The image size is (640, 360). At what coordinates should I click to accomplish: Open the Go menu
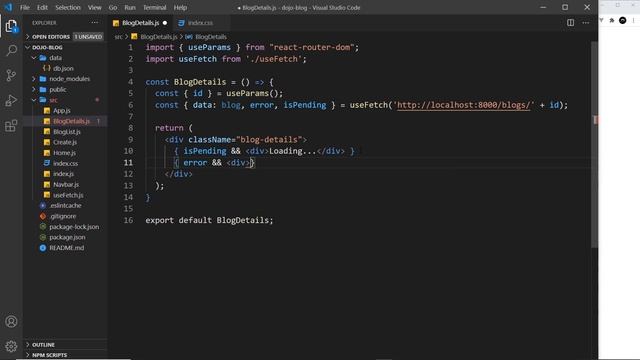[113, 7]
